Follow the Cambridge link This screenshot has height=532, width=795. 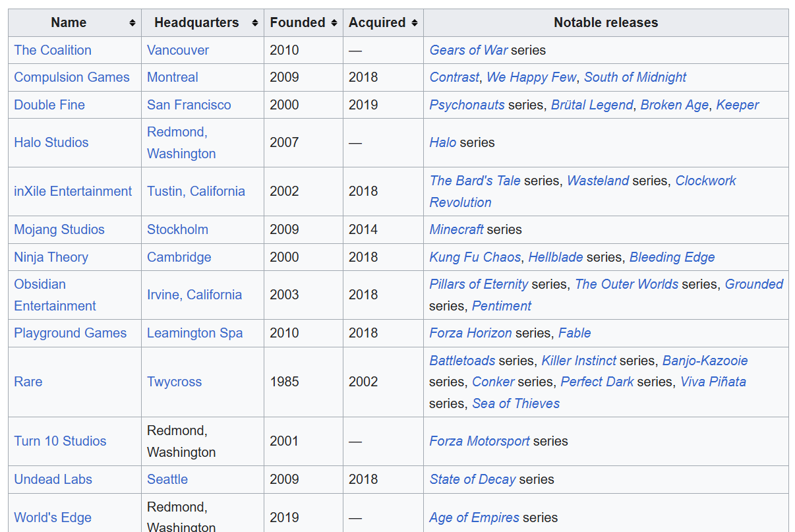179,257
